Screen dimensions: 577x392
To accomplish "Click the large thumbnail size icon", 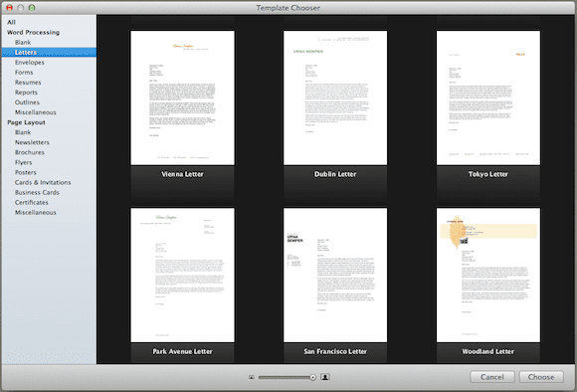I will pyautogui.click(x=325, y=377).
